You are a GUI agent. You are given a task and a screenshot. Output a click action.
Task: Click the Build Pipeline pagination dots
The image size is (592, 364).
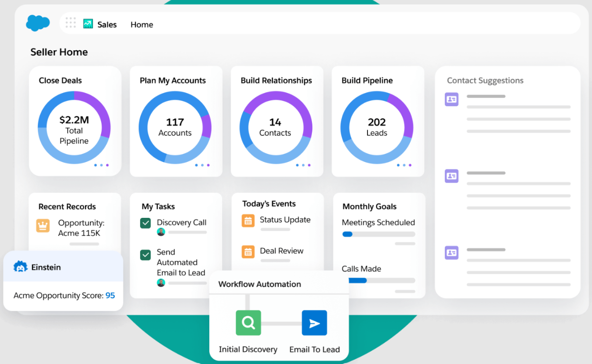point(404,165)
